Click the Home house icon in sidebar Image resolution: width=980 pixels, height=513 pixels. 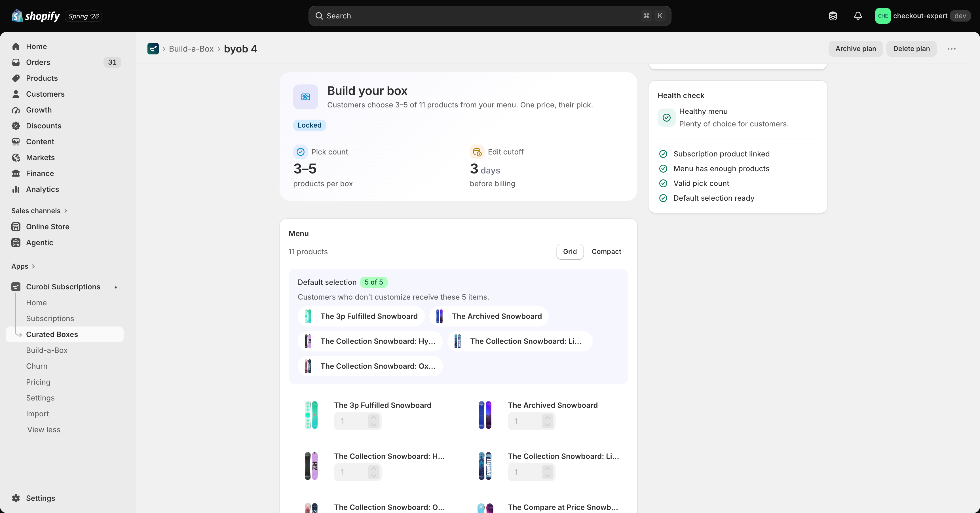click(x=16, y=46)
